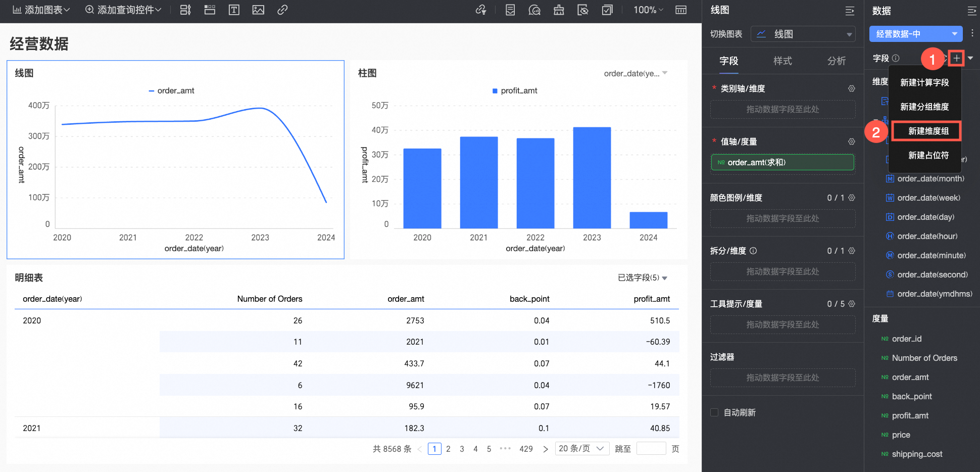Toggle order_amt legend in line chart
This screenshot has width=980, height=472.
click(x=171, y=90)
